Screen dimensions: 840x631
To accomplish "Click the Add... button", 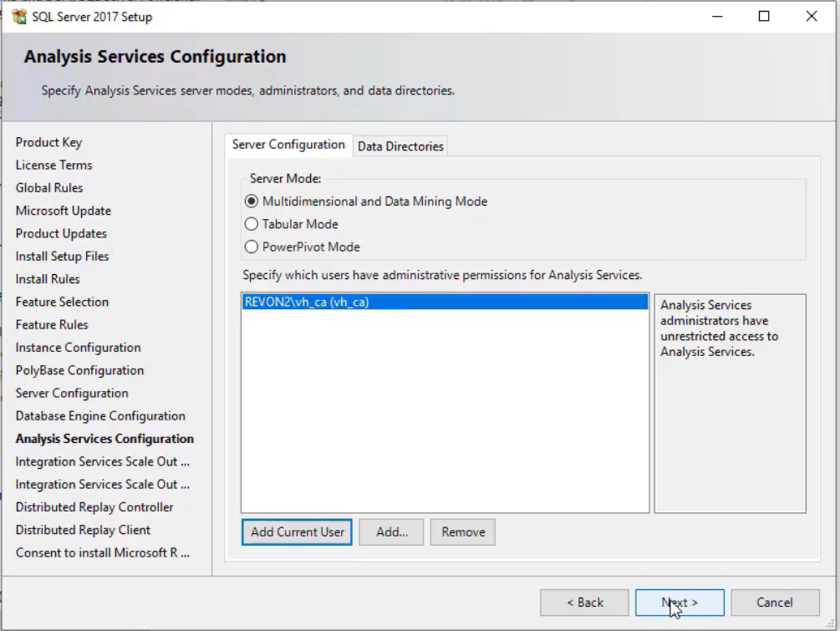I will [x=391, y=532].
